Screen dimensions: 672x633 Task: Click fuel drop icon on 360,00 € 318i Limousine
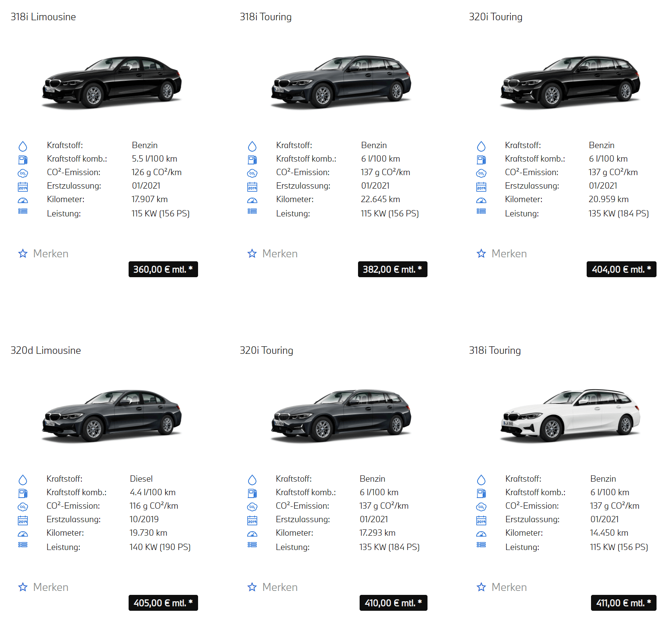click(23, 146)
